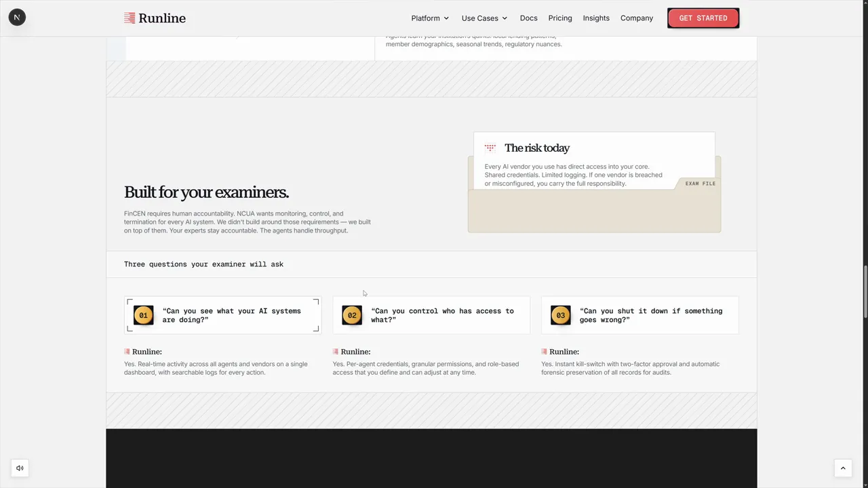Open the Insights nav link
This screenshot has height=488, width=868.
pos(596,18)
